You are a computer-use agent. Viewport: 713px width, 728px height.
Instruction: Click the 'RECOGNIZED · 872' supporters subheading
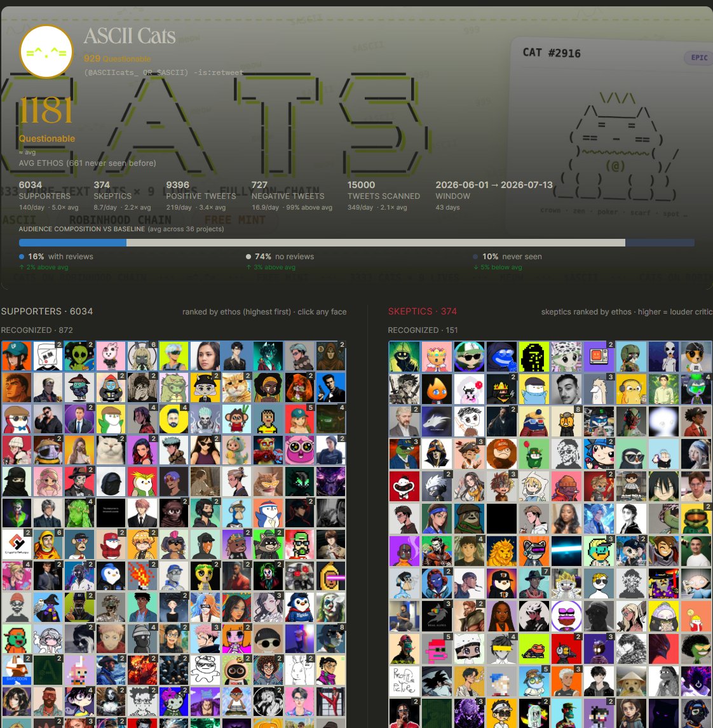click(x=37, y=330)
